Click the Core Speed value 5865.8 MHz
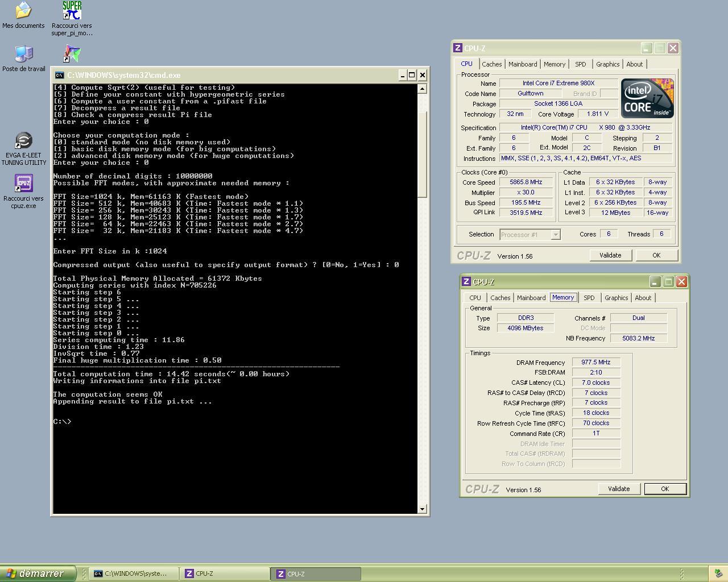This screenshot has width=728, height=582. tap(526, 182)
